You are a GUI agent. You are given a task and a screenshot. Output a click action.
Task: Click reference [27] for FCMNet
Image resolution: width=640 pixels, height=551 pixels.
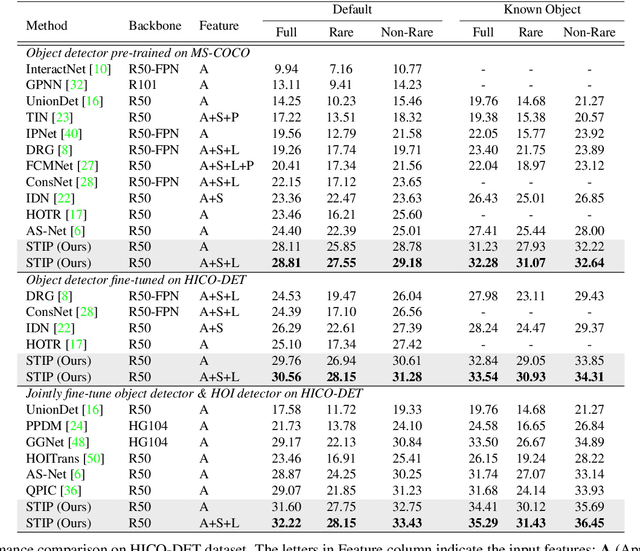86,165
